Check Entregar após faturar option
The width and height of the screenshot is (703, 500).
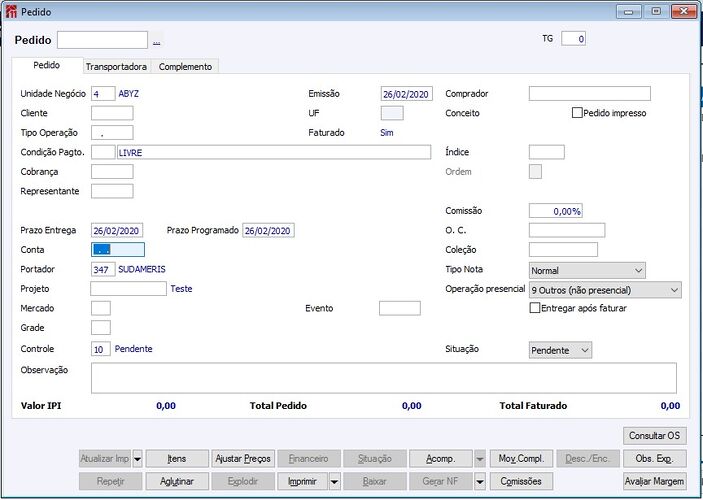(534, 308)
